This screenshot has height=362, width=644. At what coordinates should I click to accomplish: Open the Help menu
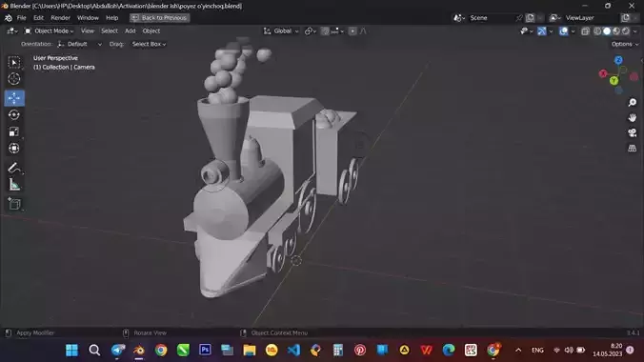(111, 18)
